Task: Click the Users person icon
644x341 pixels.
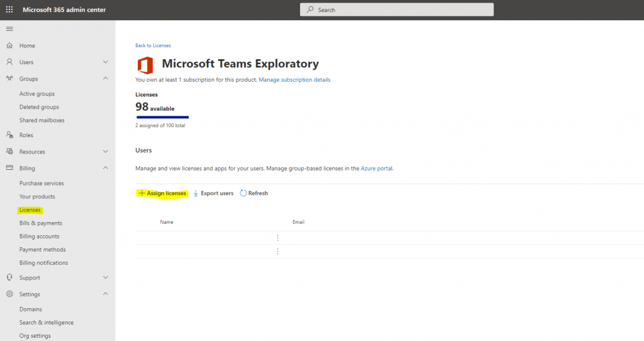Action: (x=9, y=62)
